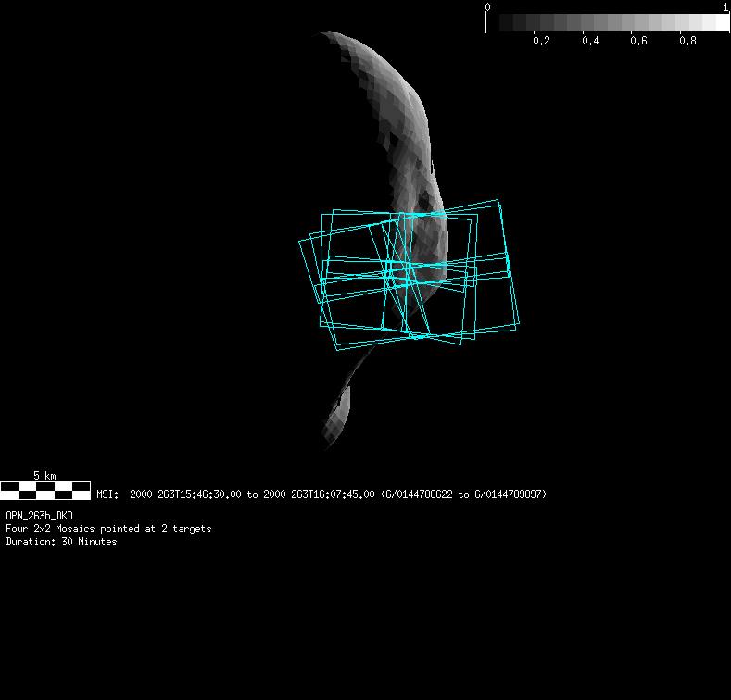Click the mid-gray center of the grayscale bar
The width and height of the screenshot is (731, 700).
pyautogui.click(x=608, y=23)
